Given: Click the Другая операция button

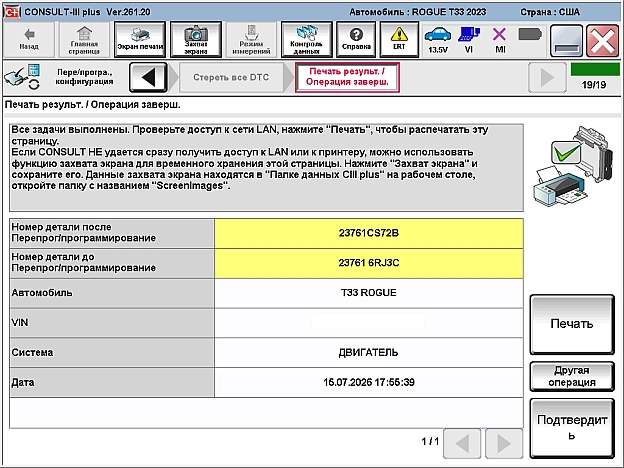Looking at the screenshot, I should [572, 376].
